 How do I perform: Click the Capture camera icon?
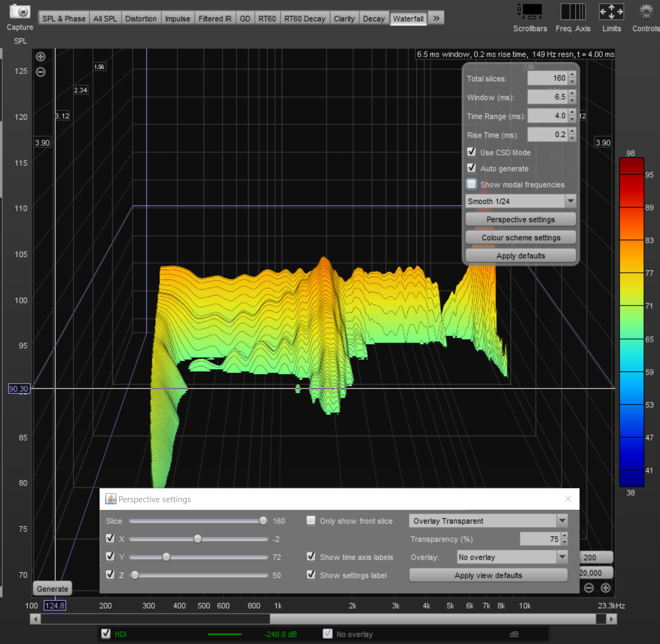(x=20, y=12)
